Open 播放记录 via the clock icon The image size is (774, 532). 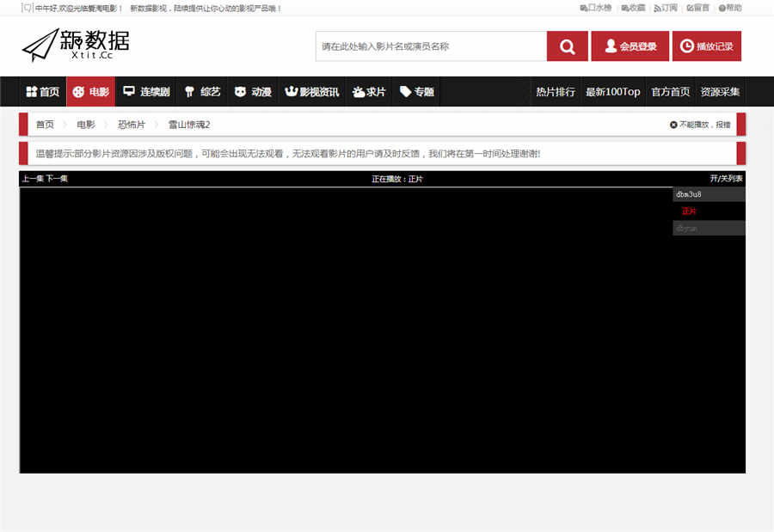click(x=687, y=46)
